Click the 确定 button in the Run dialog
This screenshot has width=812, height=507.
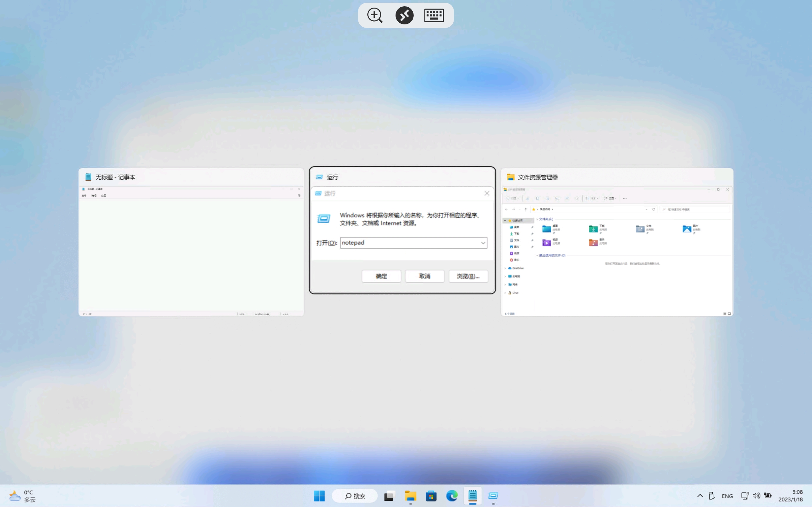(x=381, y=276)
